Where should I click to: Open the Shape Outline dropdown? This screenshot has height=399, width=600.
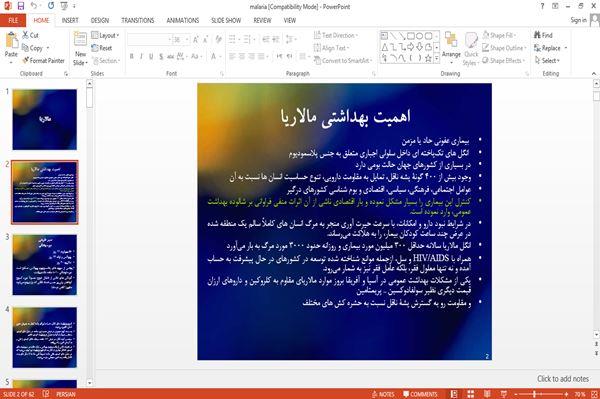pos(504,48)
